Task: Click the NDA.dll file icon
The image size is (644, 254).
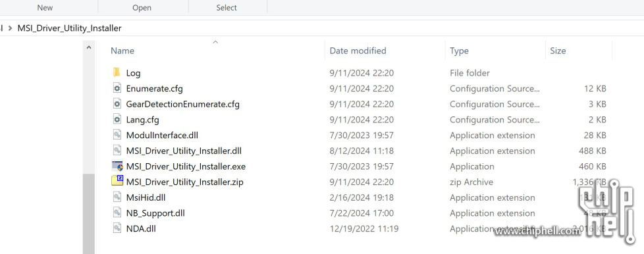Action: click(117, 228)
